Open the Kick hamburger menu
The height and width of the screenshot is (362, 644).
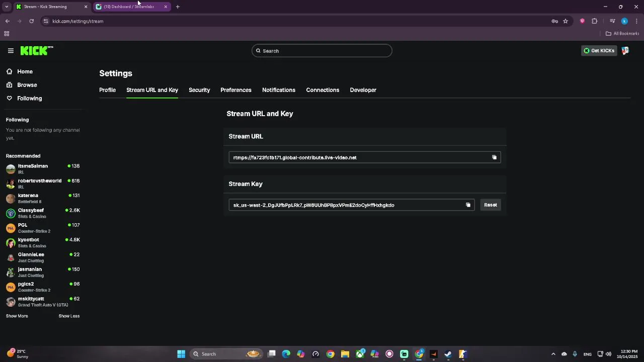11,51
